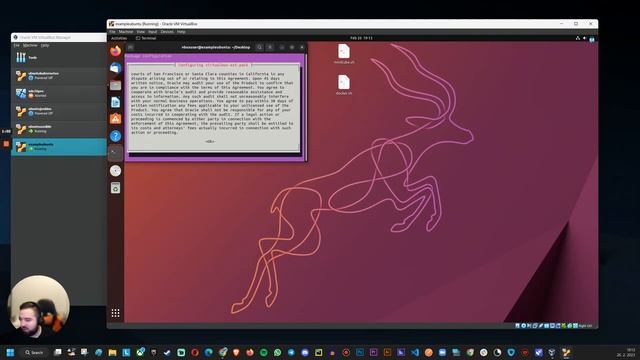Select the first powered-off VM in Manager
Screen dimensions: 640x360
[59, 76]
